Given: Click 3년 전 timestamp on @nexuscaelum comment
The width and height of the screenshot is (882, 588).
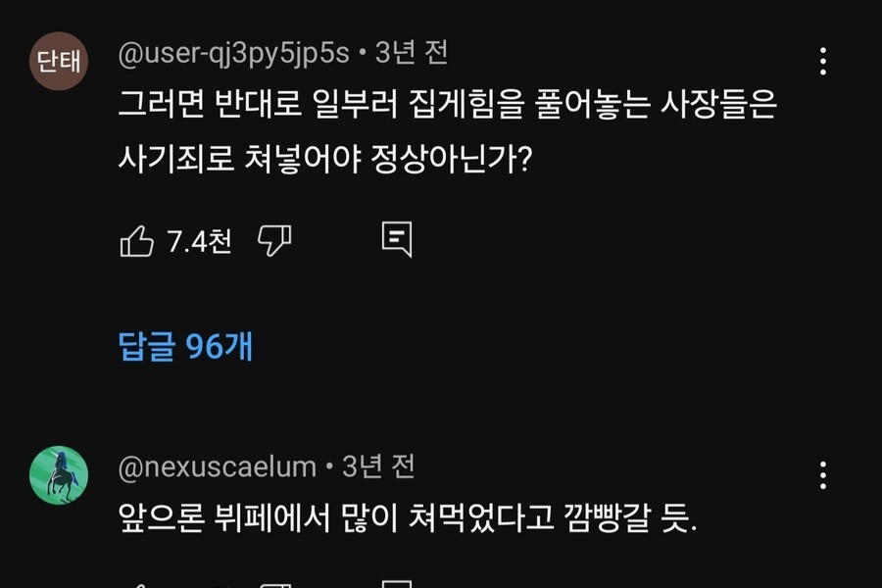Looking at the screenshot, I should [377, 467].
